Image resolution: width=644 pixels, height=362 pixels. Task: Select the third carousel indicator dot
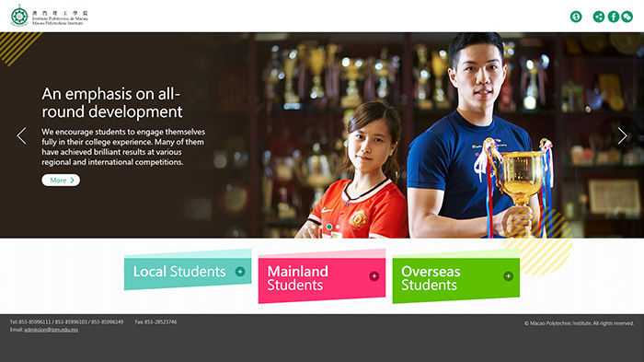[x=321, y=227]
